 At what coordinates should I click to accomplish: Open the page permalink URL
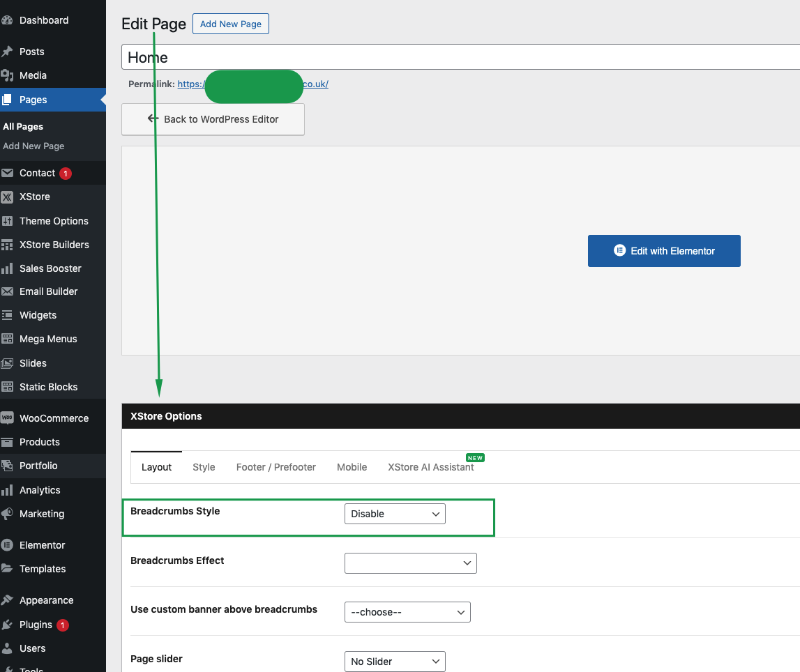pos(253,84)
